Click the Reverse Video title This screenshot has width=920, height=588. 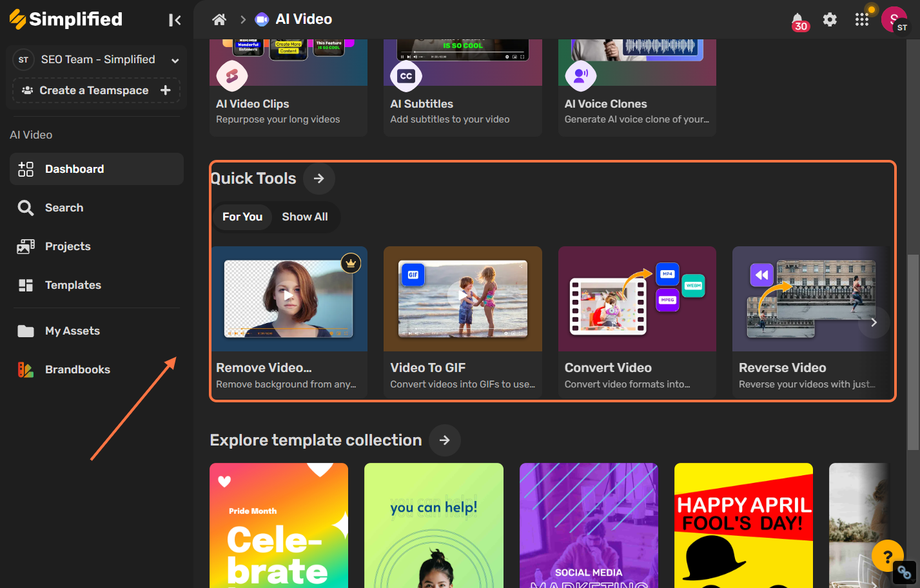click(783, 367)
